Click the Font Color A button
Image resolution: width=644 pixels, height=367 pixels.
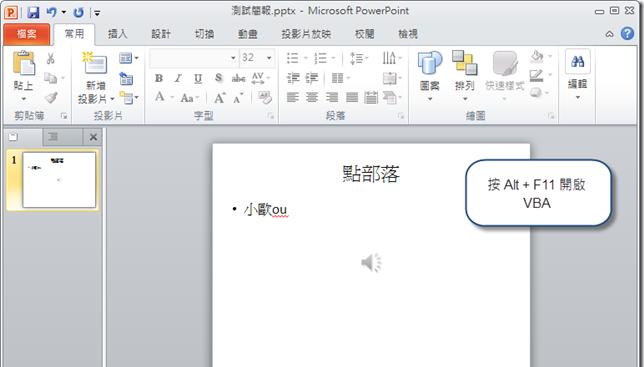point(159,97)
